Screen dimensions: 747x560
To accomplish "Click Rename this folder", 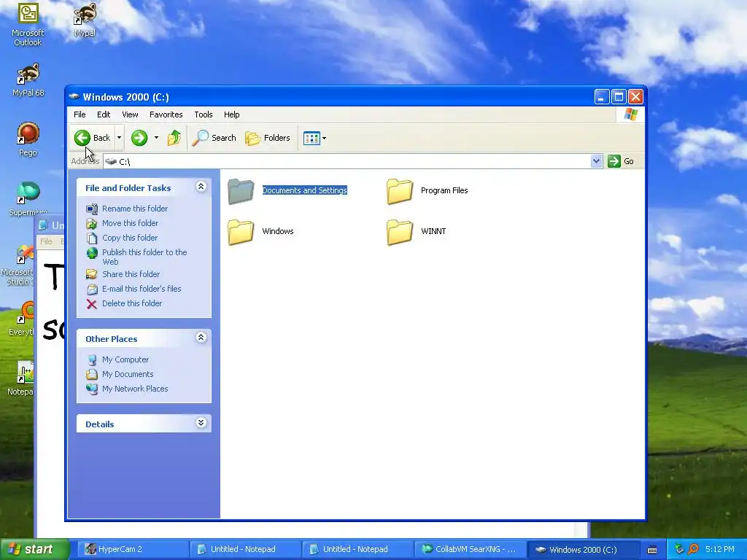I will tap(135, 209).
